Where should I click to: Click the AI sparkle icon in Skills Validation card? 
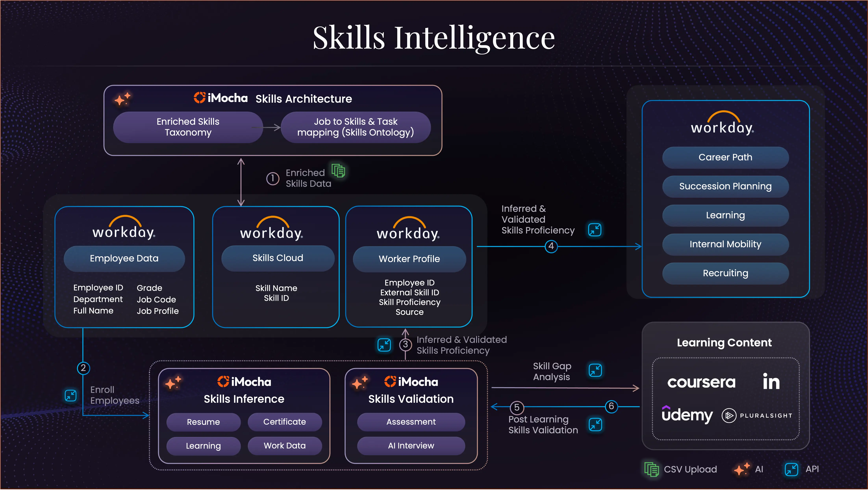(360, 382)
